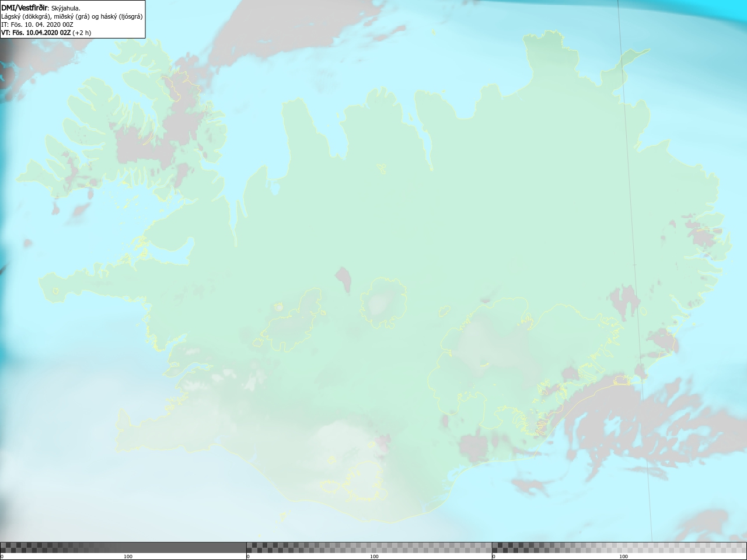This screenshot has height=560, width=747.
Task: Click the medium gray mid-cloud scale bar
Action: 369,547
